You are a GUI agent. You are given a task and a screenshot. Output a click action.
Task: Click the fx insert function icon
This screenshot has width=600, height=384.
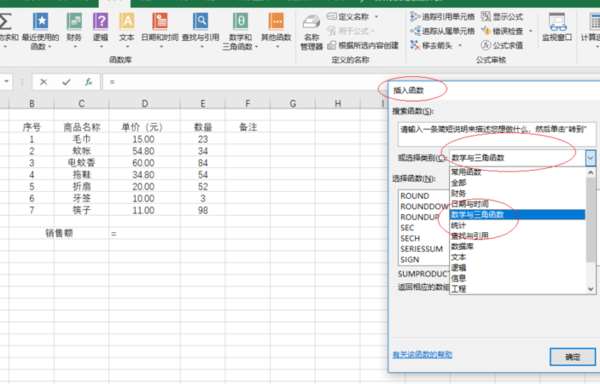coord(88,82)
